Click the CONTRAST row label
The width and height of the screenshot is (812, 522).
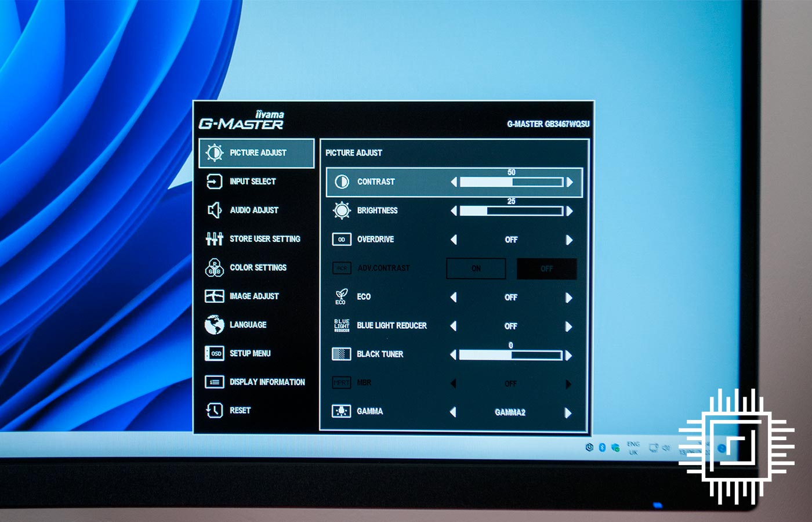376,182
